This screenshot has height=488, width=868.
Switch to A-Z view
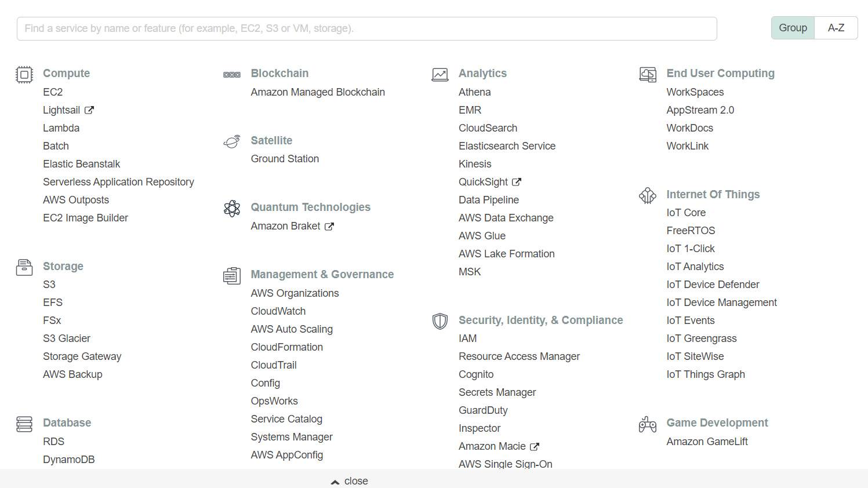click(836, 28)
